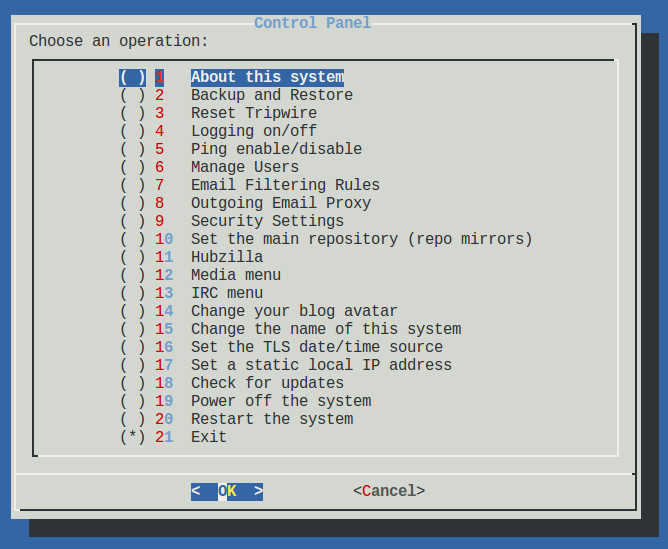Select radio button for Hubzilla
This screenshot has height=549, width=668.
coord(132,257)
